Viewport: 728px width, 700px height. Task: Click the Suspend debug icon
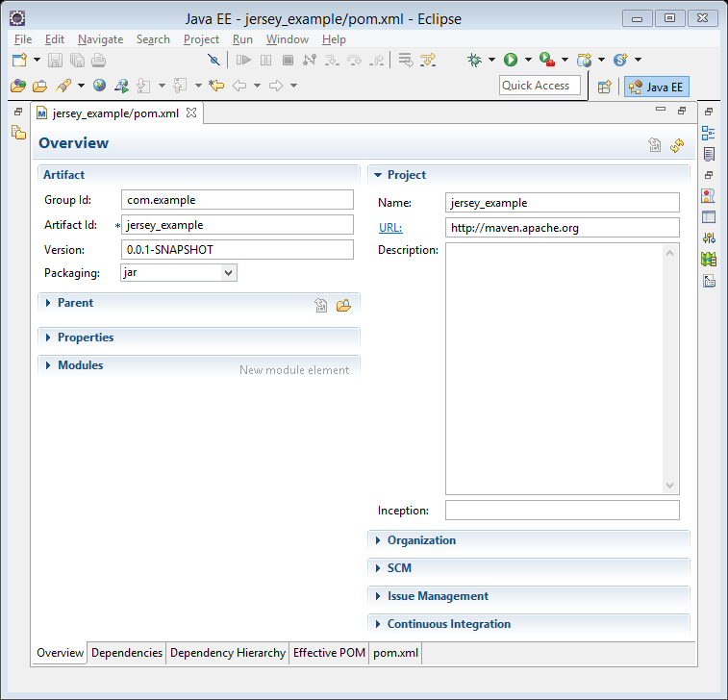click(265, 60)
